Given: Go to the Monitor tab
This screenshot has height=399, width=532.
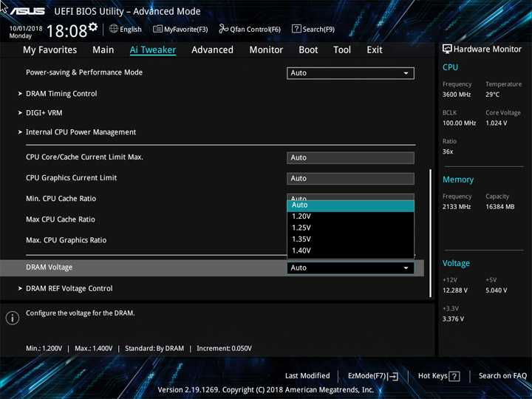Looking at the screenshot, I should [x=266, y=50].
